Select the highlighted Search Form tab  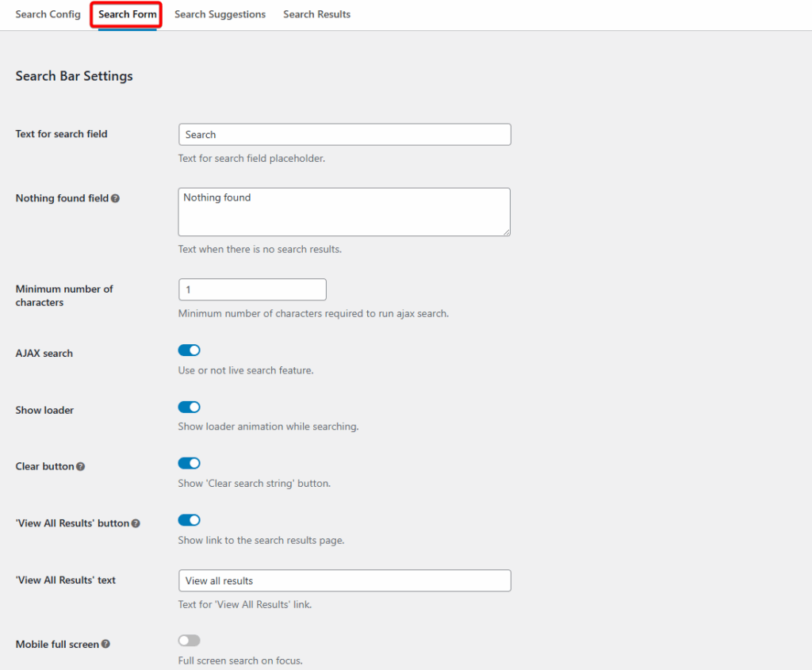125,14
